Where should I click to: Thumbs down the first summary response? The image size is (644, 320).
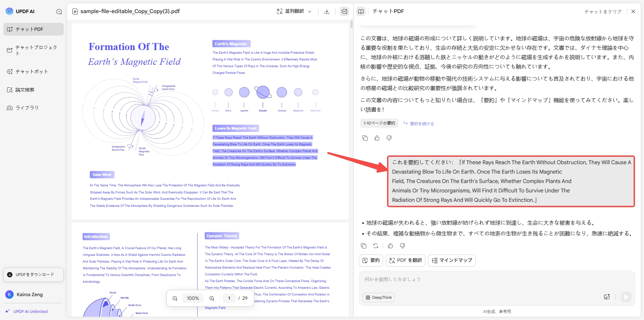tap(389, 138)
